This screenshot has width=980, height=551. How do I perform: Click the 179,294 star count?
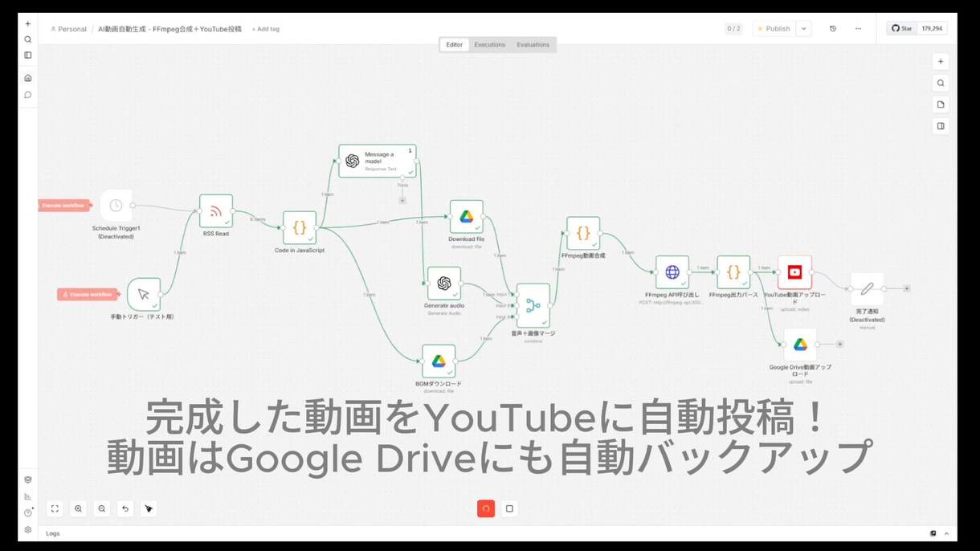[932, 28]
